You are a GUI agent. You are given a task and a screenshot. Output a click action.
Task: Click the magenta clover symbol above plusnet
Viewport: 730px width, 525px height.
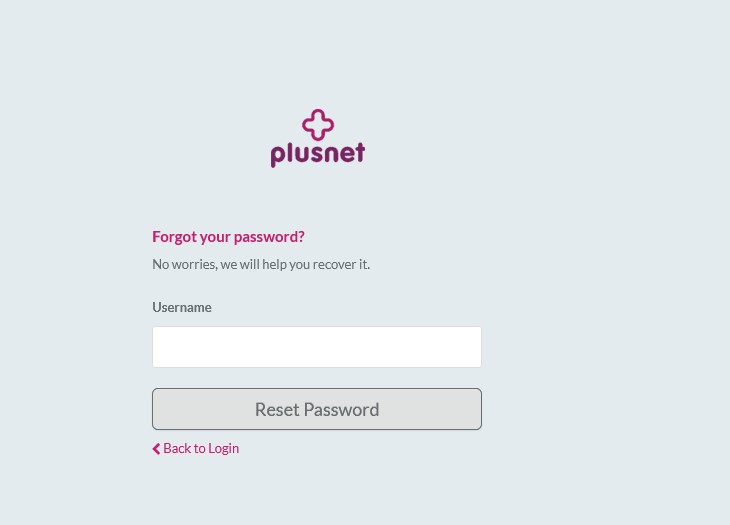(x=318, y=125)
